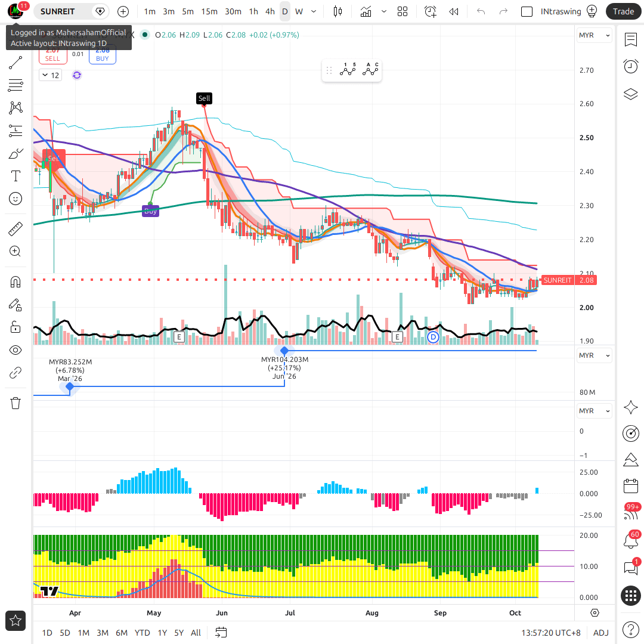Expand the collapsed 12 indicators legend

coord(51,75)
